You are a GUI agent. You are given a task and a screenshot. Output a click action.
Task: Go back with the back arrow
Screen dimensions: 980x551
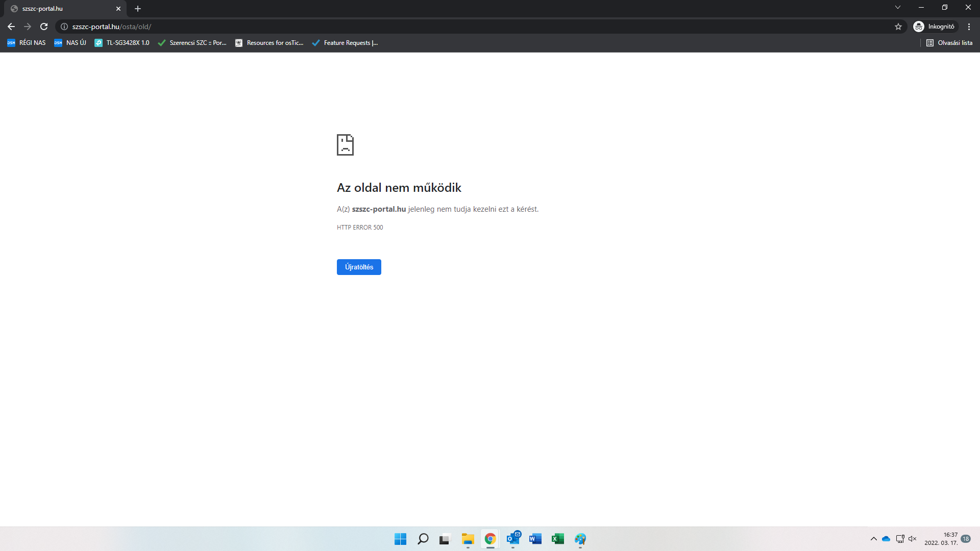[11, 27]
